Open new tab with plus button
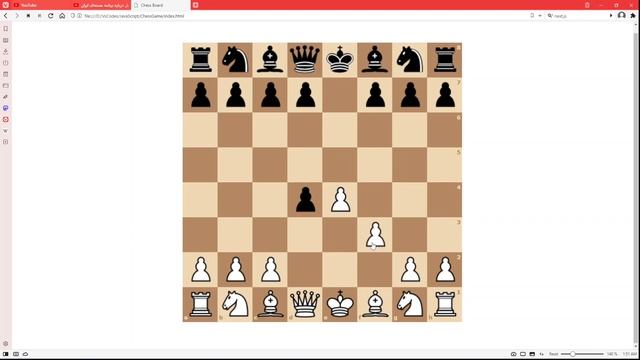The height and width of the screenshot is (360, 640). tap(196, 5)
